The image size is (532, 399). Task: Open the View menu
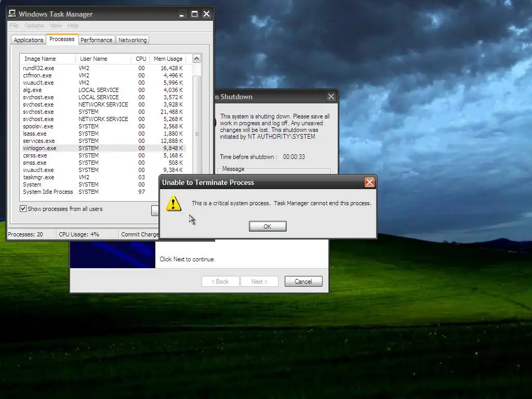pos(56,25)
